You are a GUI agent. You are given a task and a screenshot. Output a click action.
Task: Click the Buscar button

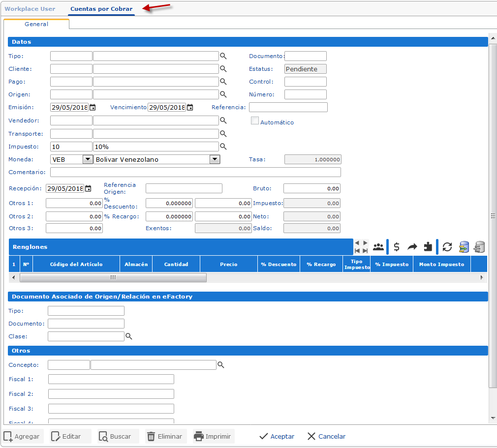pos(115,436)
